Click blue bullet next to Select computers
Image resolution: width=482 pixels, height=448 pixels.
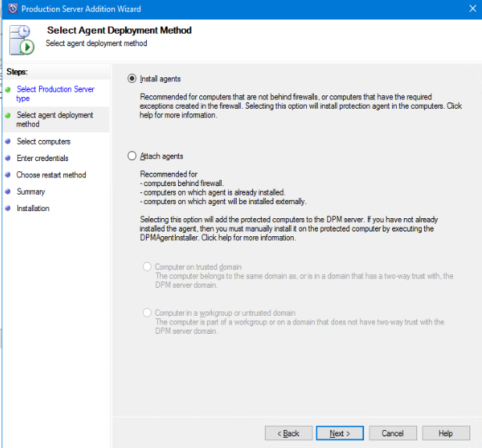click(9, 142)
